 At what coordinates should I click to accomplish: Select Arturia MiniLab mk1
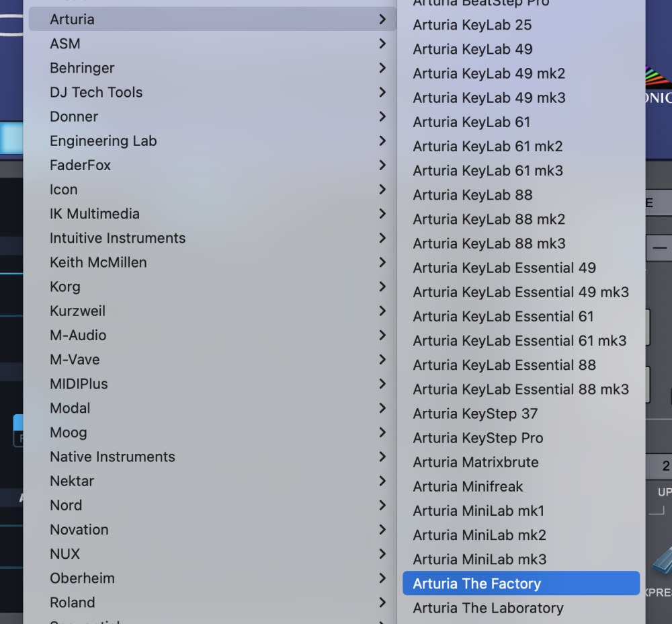[521, 511]
